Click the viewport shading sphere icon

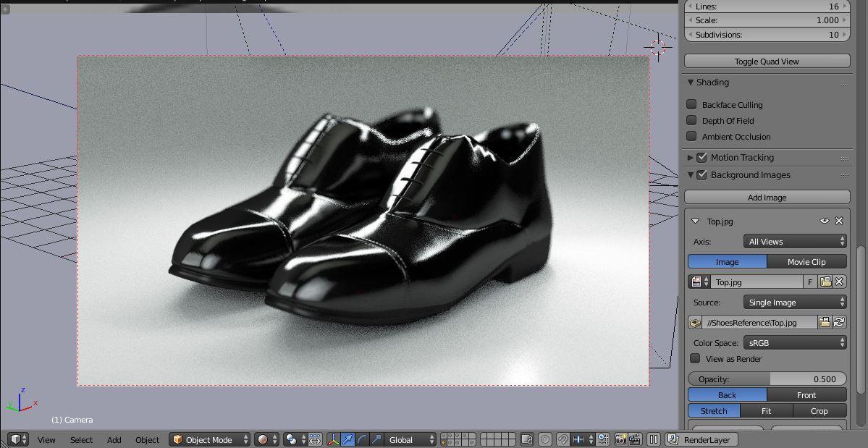point(263,439)
